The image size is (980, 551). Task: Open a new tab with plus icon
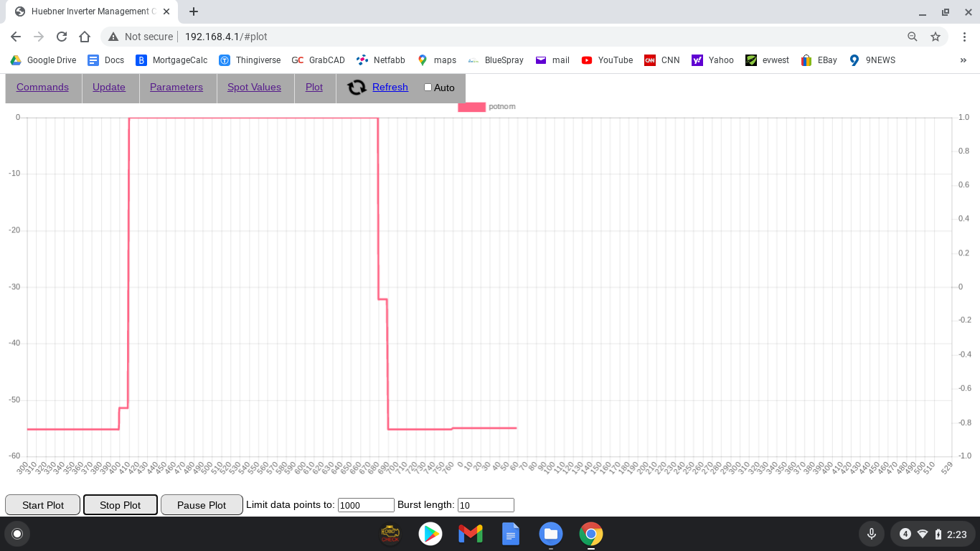[x=194, y=11]
